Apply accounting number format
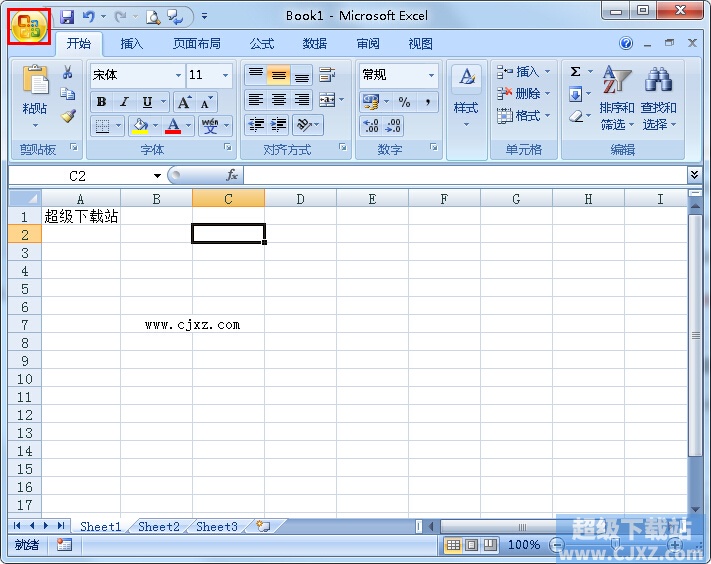Viewport: 711px width, 564px height. pyautogui.click(x=371, y=102)
